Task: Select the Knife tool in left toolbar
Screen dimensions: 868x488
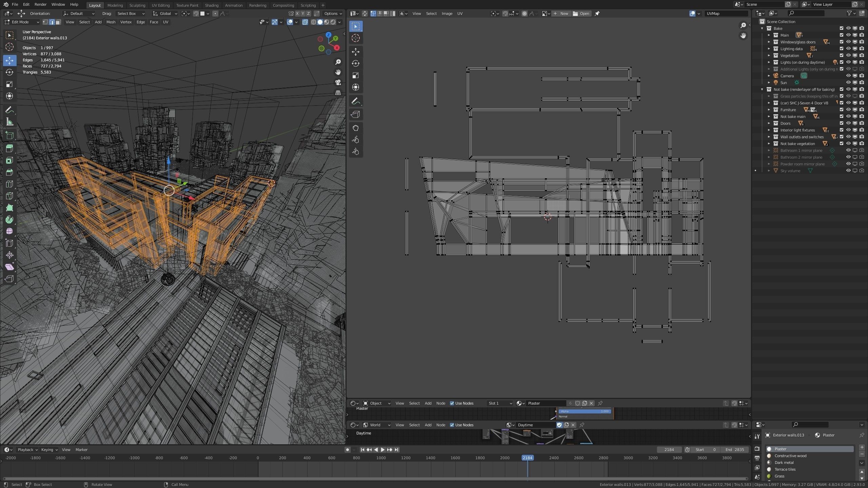Action: pos(9,196)
